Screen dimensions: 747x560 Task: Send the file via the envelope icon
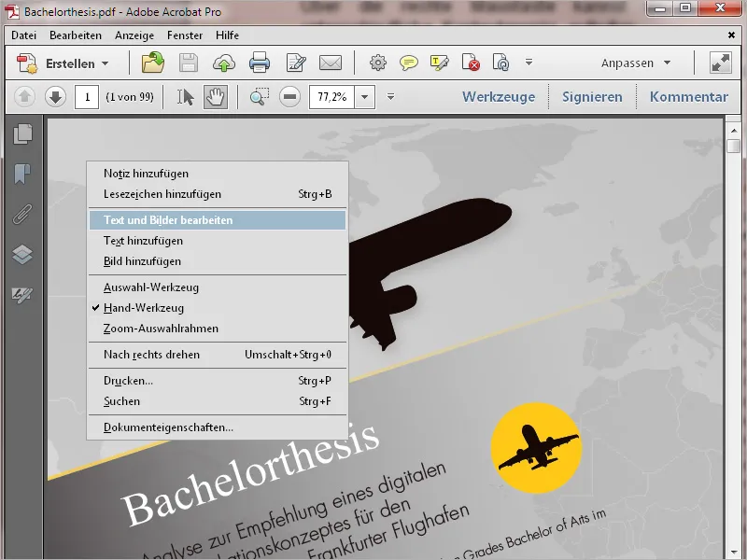click(331, 63)
